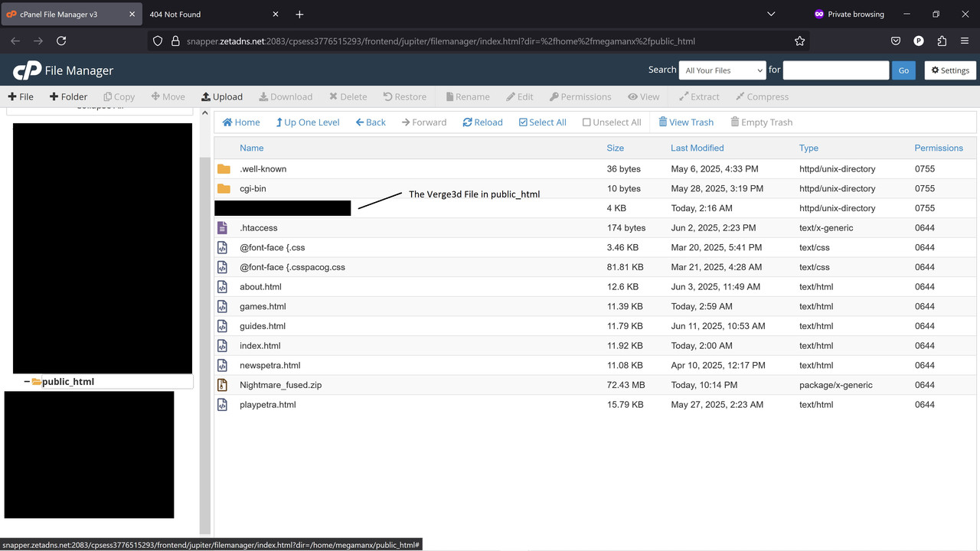Image resolution: width=980 pixels, height=551 pixels.
Task: Open the browser extensions icon
Action: (x=942, y=41)
